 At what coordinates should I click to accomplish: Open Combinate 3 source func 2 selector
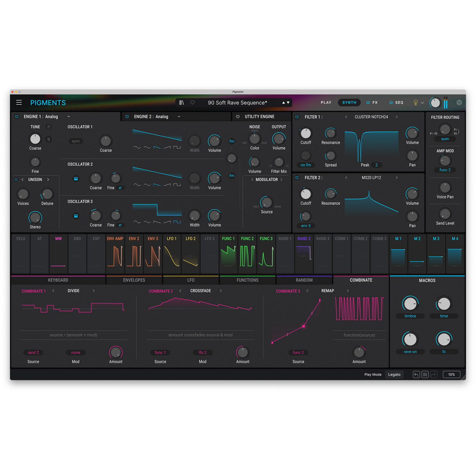click(298, 353)
